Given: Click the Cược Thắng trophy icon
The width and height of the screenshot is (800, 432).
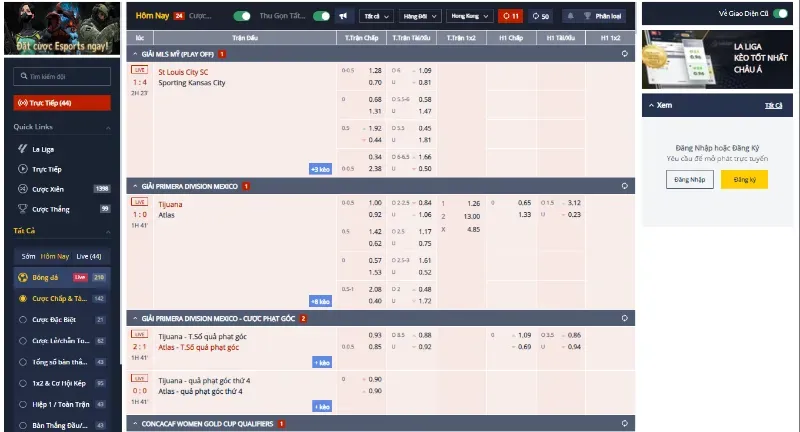Looking at the screenshot, I should (x=22, y=209).
